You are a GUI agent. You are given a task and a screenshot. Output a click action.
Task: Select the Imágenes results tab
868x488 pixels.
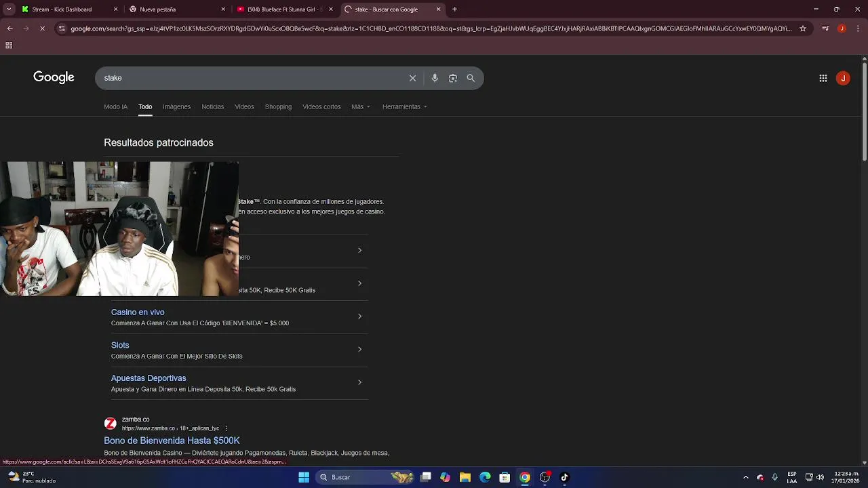(176, 106)
